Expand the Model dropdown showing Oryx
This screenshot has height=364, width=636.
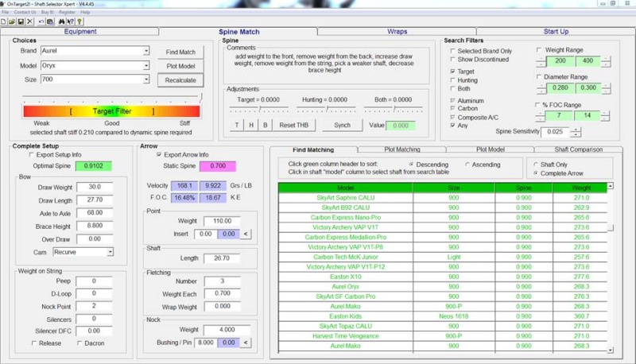(146, 65)
